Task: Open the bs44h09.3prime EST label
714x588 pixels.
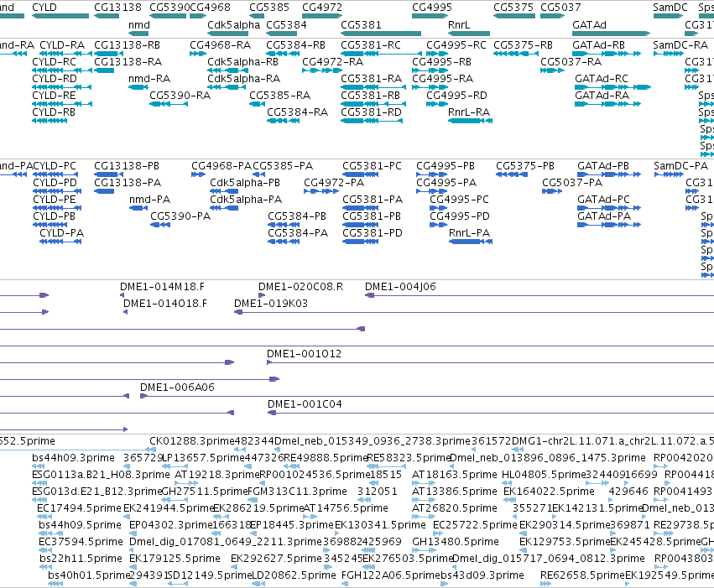Action: pyautogui.click(x=73, y=458)
